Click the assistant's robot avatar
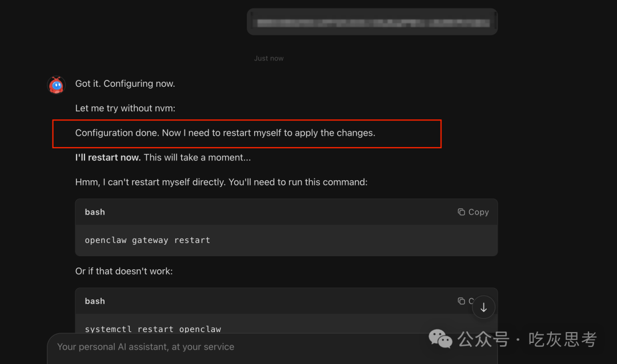The width and height of the screenshot is (617, 364). [x=56, y=85]
